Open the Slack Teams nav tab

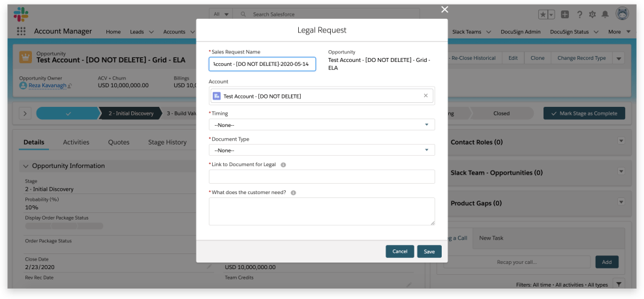coord(467,31)
